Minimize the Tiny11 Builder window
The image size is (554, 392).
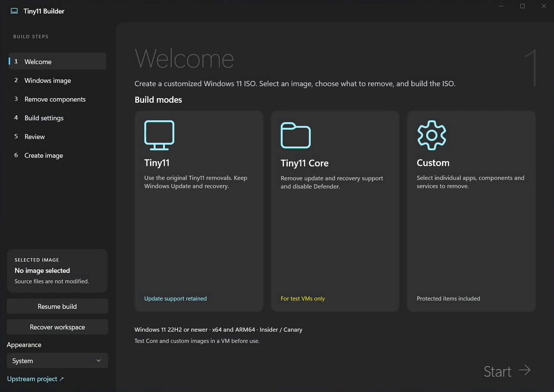(501, 6)
